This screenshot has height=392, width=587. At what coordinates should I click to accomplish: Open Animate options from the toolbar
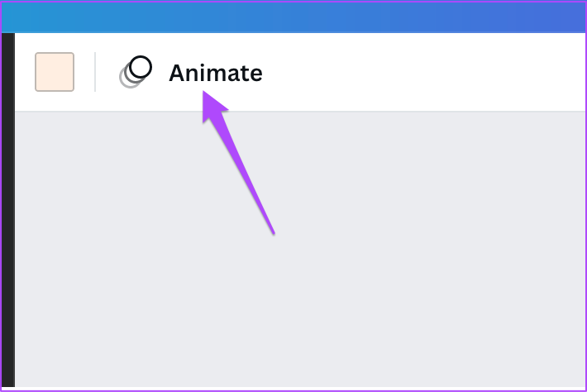click(x=190, y=72)
